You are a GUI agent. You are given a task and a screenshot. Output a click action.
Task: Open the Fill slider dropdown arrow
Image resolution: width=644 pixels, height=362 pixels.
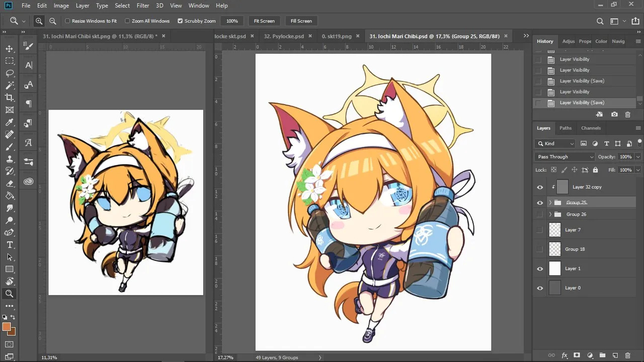click(638, 170)
